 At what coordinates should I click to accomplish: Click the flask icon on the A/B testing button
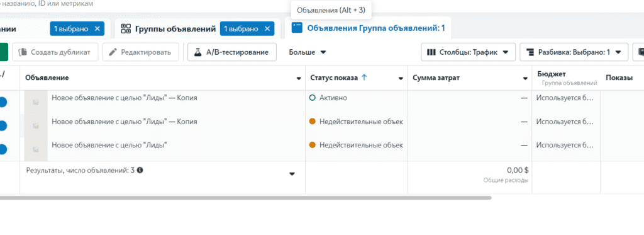pos(198,52)
